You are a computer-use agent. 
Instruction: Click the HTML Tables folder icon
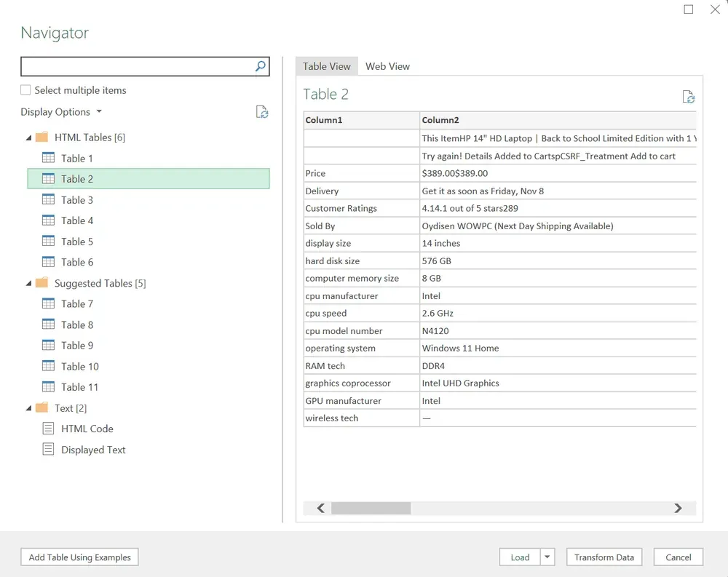point(41,137)
